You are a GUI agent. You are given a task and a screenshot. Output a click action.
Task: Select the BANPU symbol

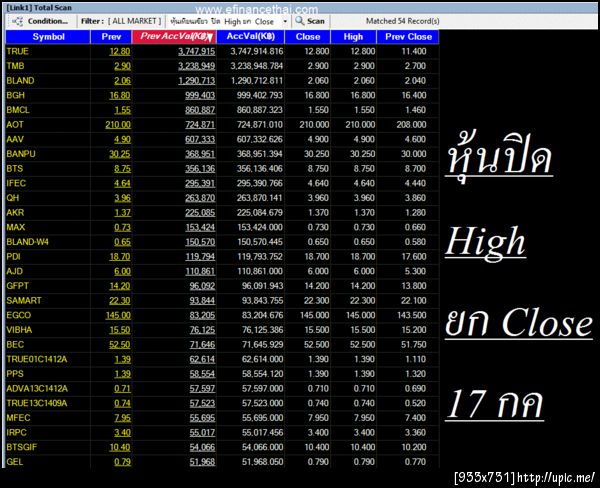pos(21,154)
